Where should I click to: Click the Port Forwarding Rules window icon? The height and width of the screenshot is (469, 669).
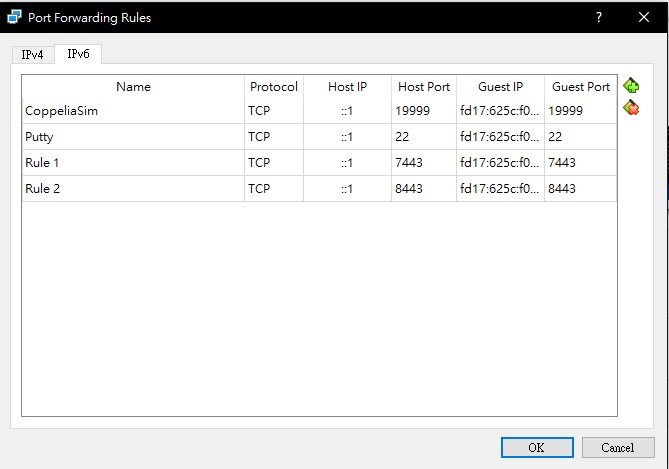[x=14, y=17]
